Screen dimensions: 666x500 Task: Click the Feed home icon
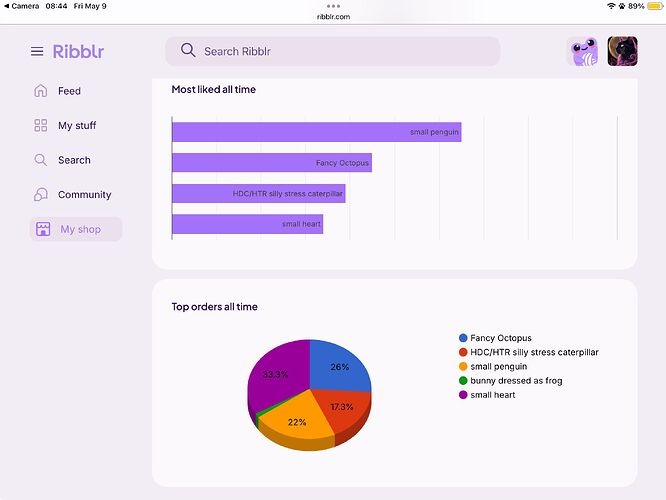[41, 90]
